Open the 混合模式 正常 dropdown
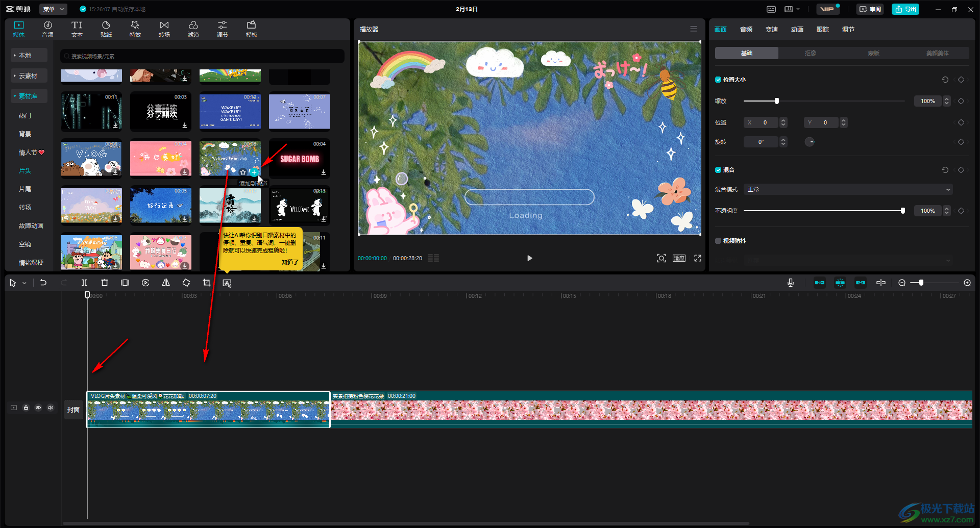Screen dimensions: 980x528 coord(848,189)
